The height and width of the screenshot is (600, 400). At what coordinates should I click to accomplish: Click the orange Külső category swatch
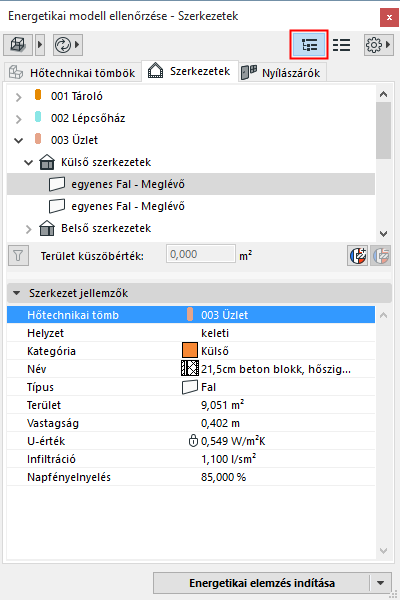pyautogui.click(x=190, y=350)
